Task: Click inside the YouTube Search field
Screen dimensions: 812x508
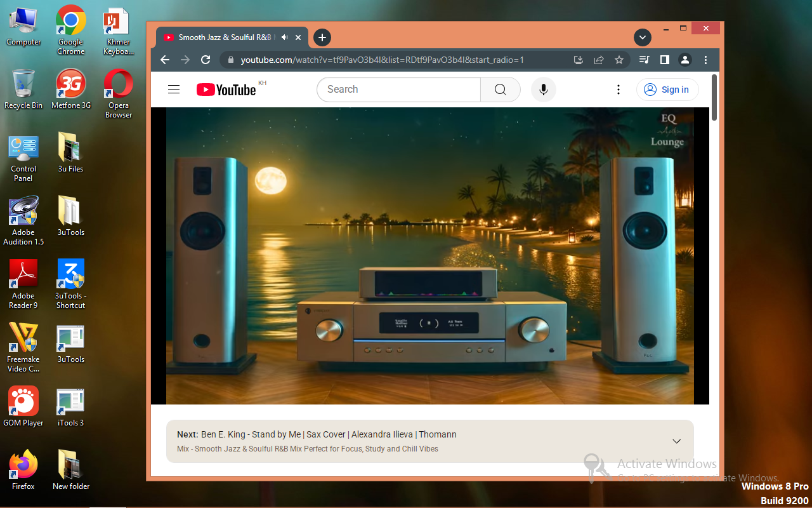Action: coord(398,90)
